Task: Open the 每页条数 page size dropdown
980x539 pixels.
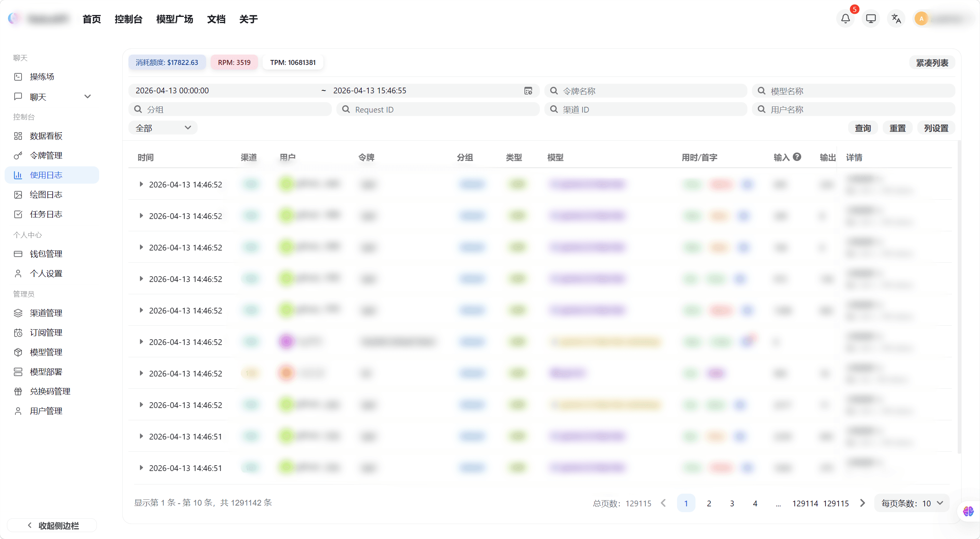Action: point(912,503)
